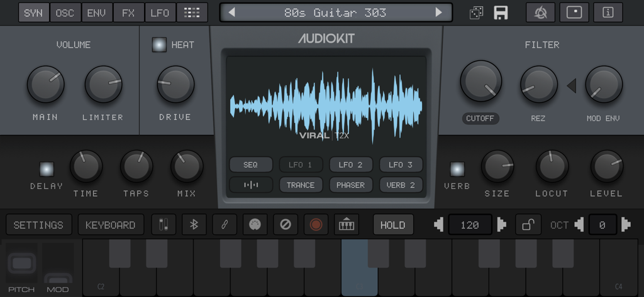644x297 pixels.
Task: Go to the next preset with the right arrow
Action: tap(438, 13)
